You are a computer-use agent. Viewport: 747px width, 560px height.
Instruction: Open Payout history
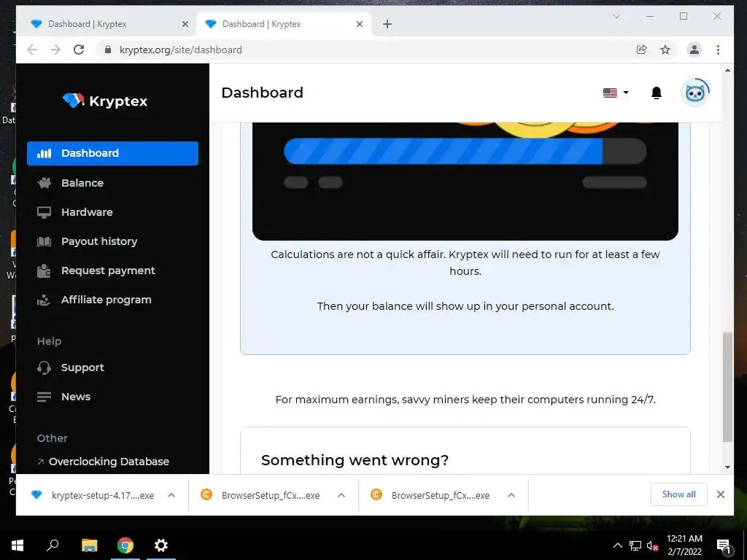pyautogui.click(x=99, y=241)
